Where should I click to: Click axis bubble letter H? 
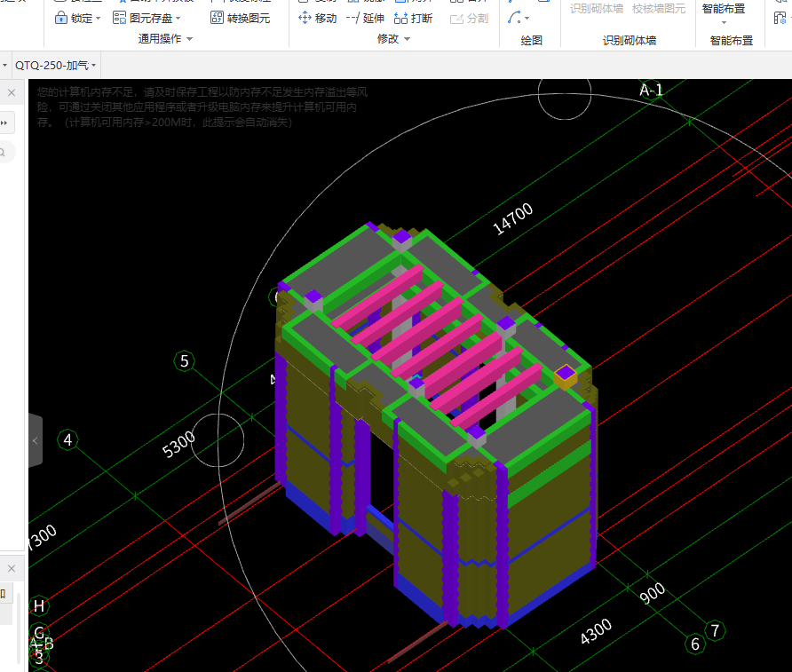[x=39, y=605]
